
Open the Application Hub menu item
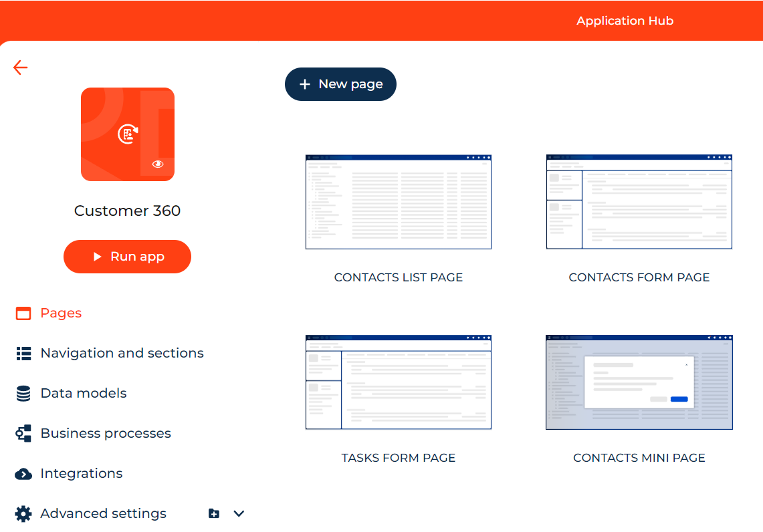(625, 21)
